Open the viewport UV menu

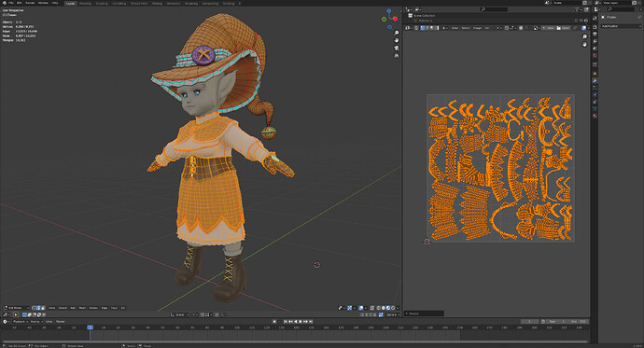123,308
